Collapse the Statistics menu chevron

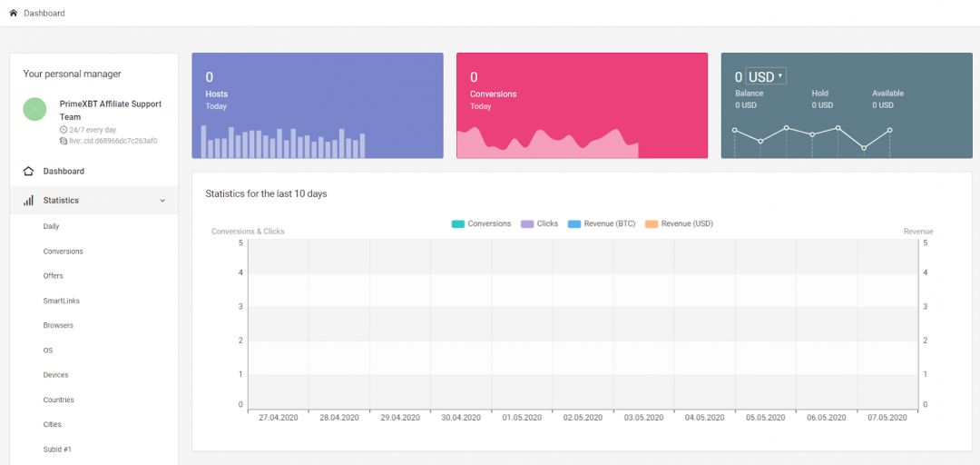[162, 201]
